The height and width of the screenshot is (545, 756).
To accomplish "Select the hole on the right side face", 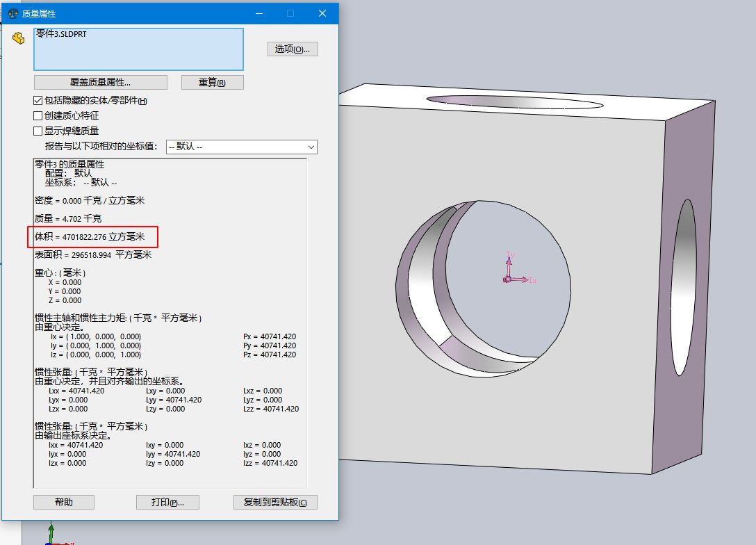I will click(685, 287).
